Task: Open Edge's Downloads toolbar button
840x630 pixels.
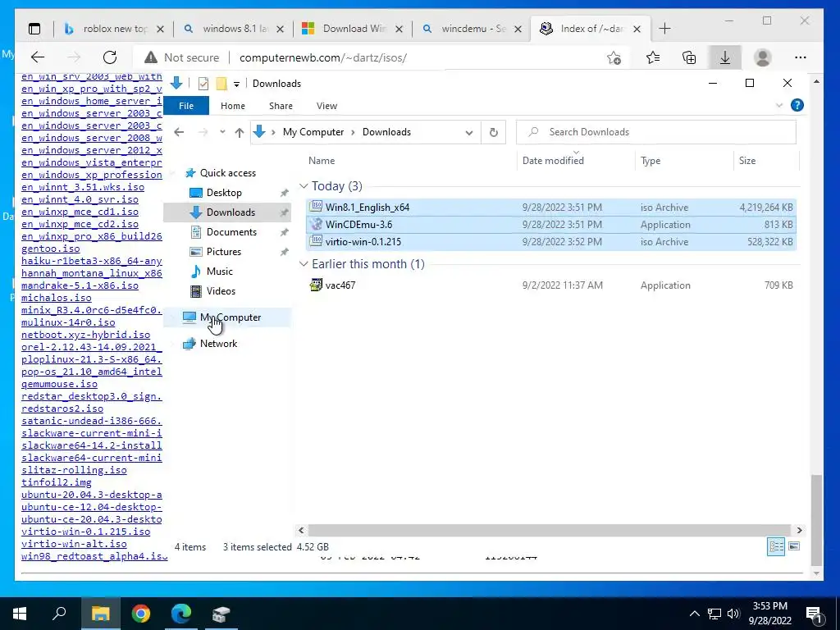Action: (x=725, y=57)
